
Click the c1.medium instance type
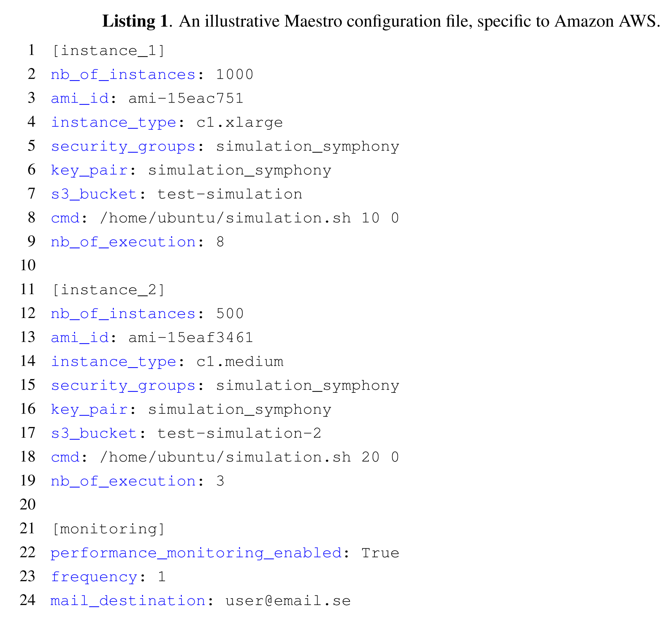click(240, 362)
